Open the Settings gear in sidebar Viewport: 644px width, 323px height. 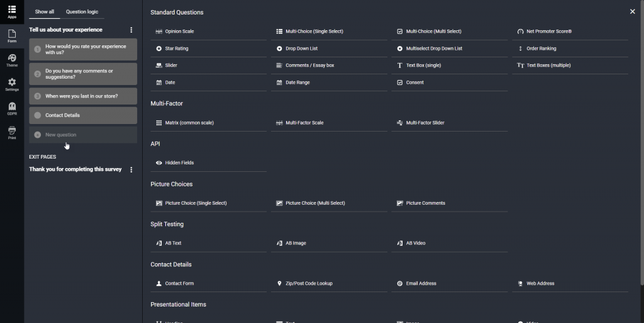[x=12, y=84]
